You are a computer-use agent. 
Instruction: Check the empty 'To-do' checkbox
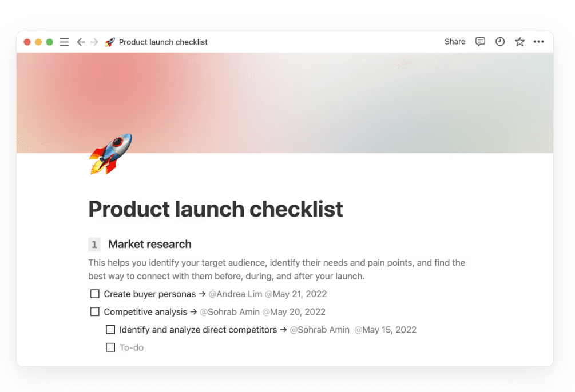[x=110, y=347]
